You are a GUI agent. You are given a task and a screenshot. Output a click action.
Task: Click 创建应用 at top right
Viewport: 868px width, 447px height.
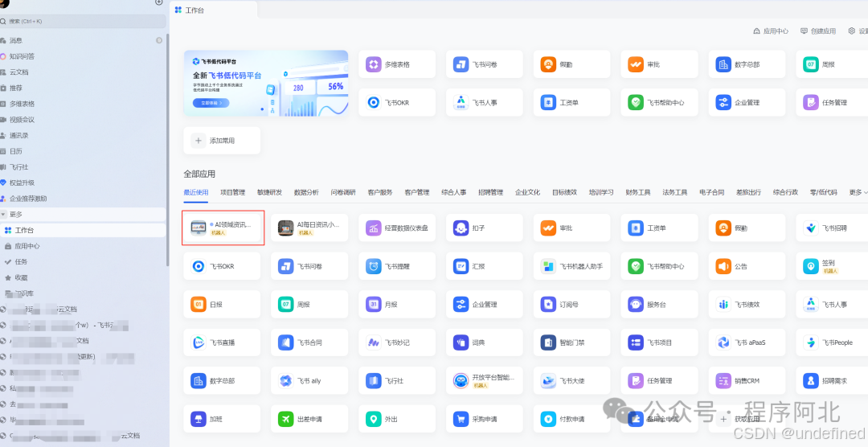tap(818, 31)
